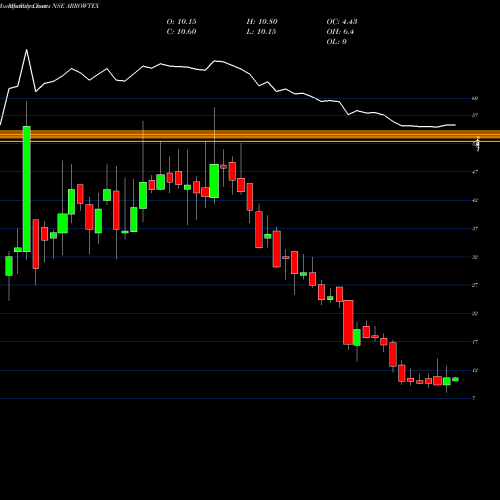Click the 17 price axis label
Screen dimensions: 500x500
click(x=475, y=342)
